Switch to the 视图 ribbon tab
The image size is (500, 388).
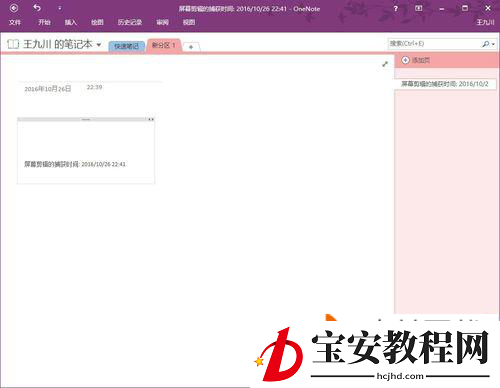189,22
